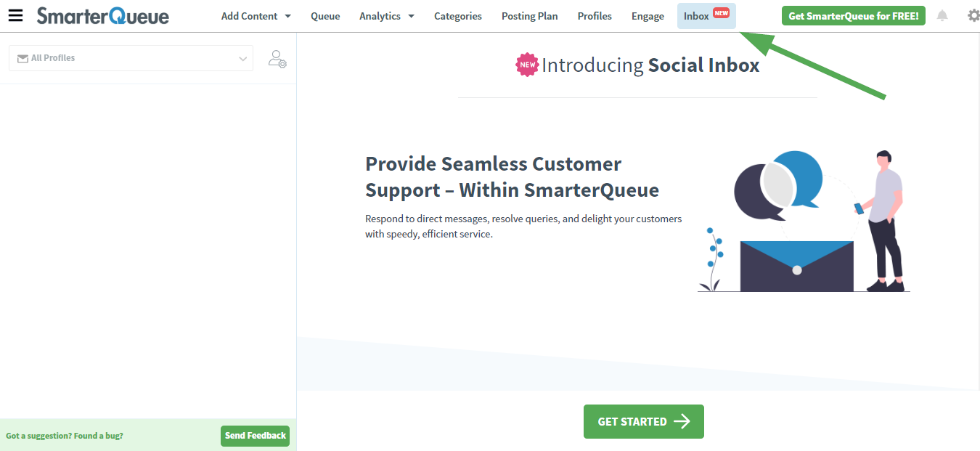Viewport: 980px width, 451px height.
Task: Select the Categories menu item
Action: 457,15
